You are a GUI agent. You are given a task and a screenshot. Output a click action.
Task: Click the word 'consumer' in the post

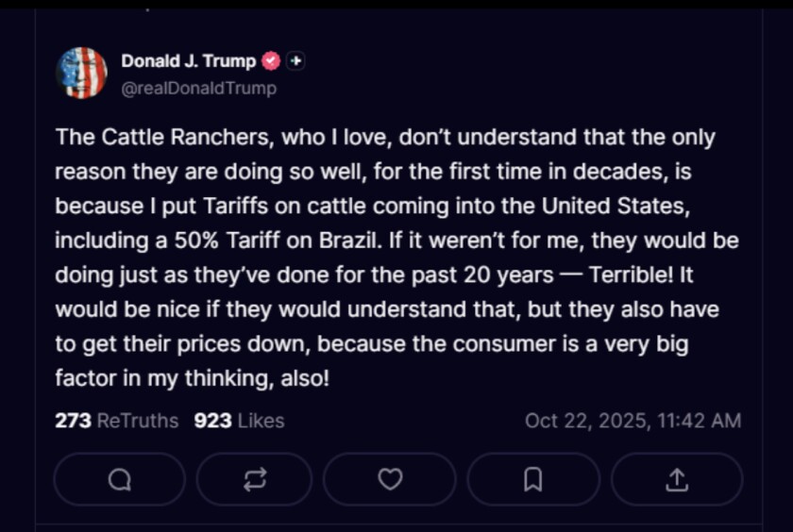tap(475, 344)
